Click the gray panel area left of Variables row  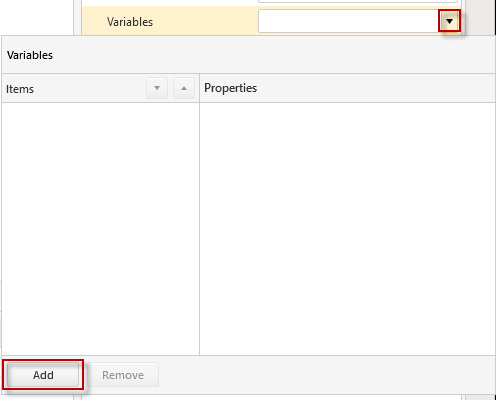click(x=77, y=17)
